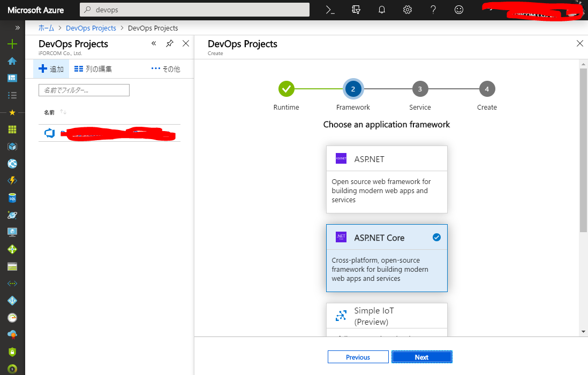Click the search box containing devops
The height and width of the screenshot is (375, 588).
pyautogui.click(x=194, y=10)
